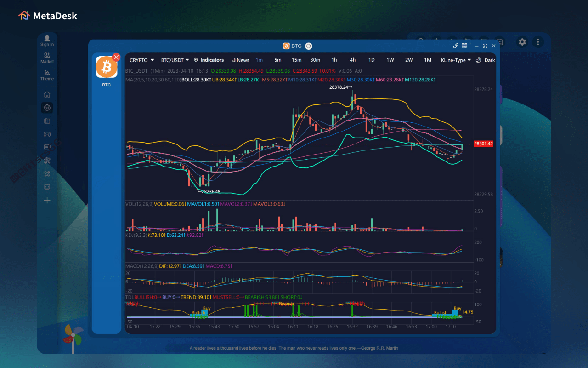This screenshot has width=588, height=368.
Task: Click the 16:32 time axis label
Action: pos(352,327)
